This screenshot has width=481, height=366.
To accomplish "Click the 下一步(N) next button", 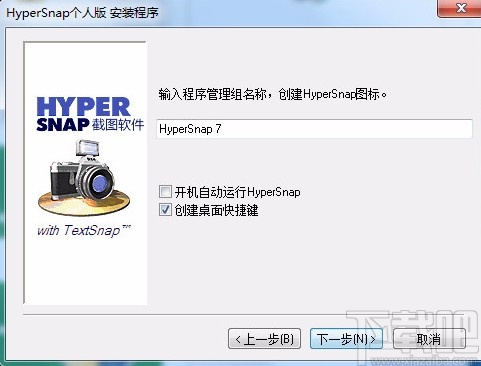I will tap(346, 339).
